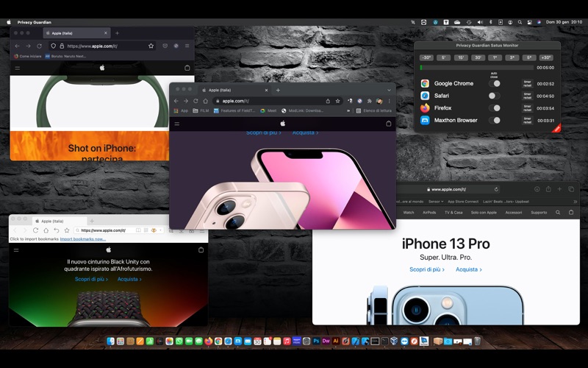Open Chrome extensions puzzle icon
The image size is (588, 368).
coord(370,101)
